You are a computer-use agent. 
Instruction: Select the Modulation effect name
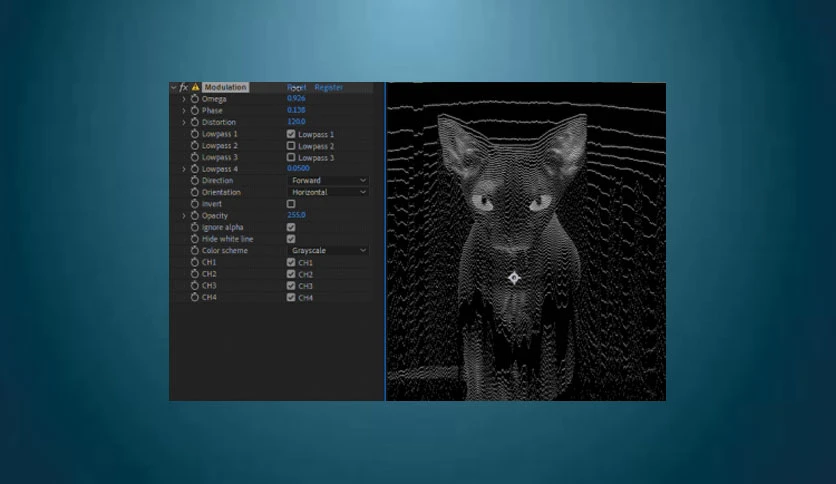tap(226, 87)
